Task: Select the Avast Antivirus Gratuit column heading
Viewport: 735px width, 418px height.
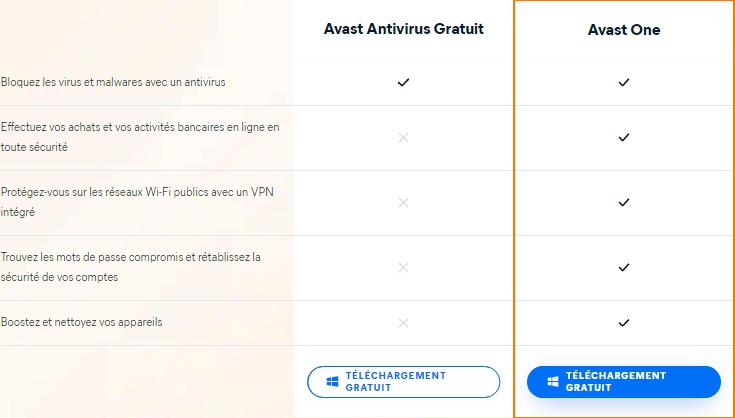Action: pyautogui.click(x=404, y=29)
